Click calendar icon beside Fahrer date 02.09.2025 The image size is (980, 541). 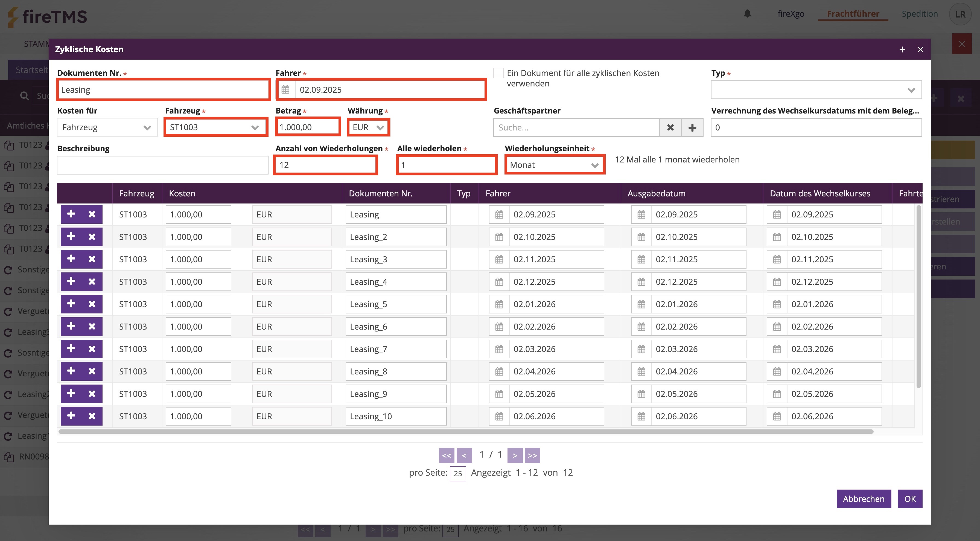tap(286, 90)
